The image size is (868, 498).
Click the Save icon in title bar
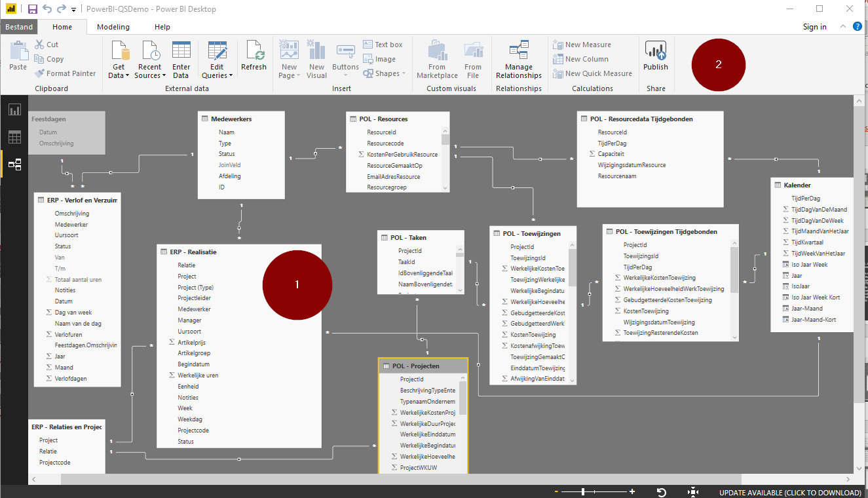(32, 9)
